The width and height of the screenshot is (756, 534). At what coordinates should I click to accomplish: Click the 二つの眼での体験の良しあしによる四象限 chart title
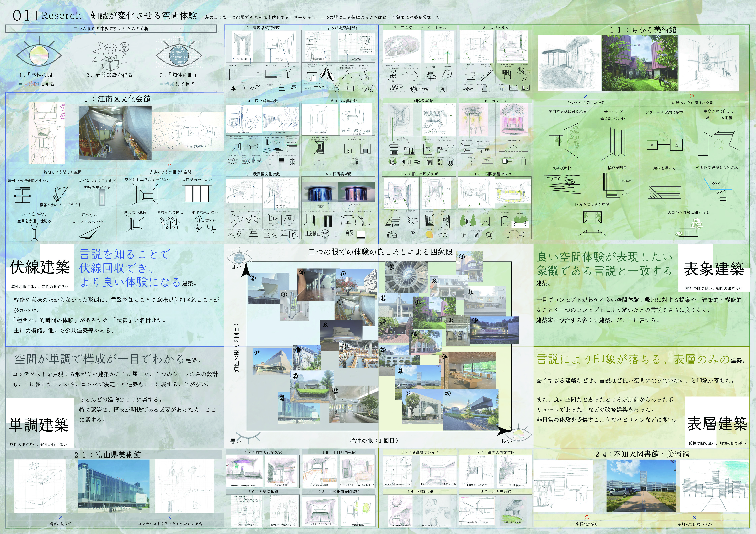[380, 252]
